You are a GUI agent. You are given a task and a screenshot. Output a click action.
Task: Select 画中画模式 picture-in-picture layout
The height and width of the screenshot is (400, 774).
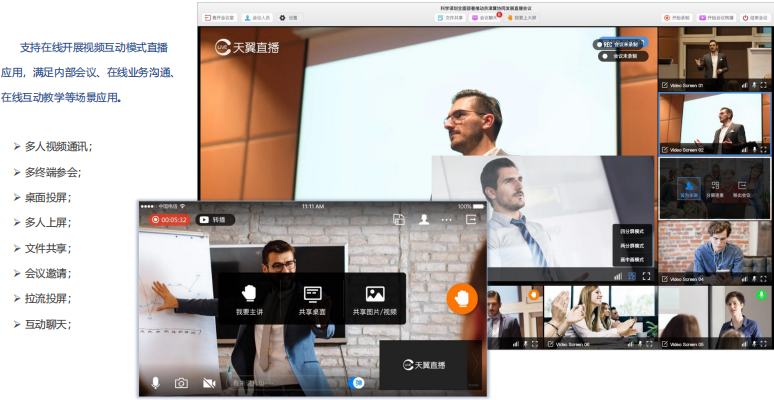coord(632,259)
